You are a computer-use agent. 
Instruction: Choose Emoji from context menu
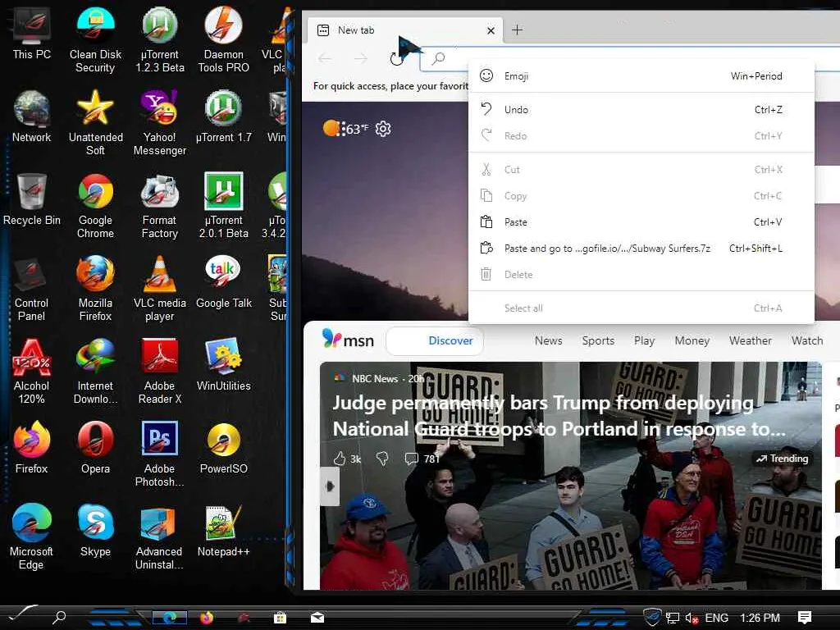pyautogui.click(x=641, y=76)
